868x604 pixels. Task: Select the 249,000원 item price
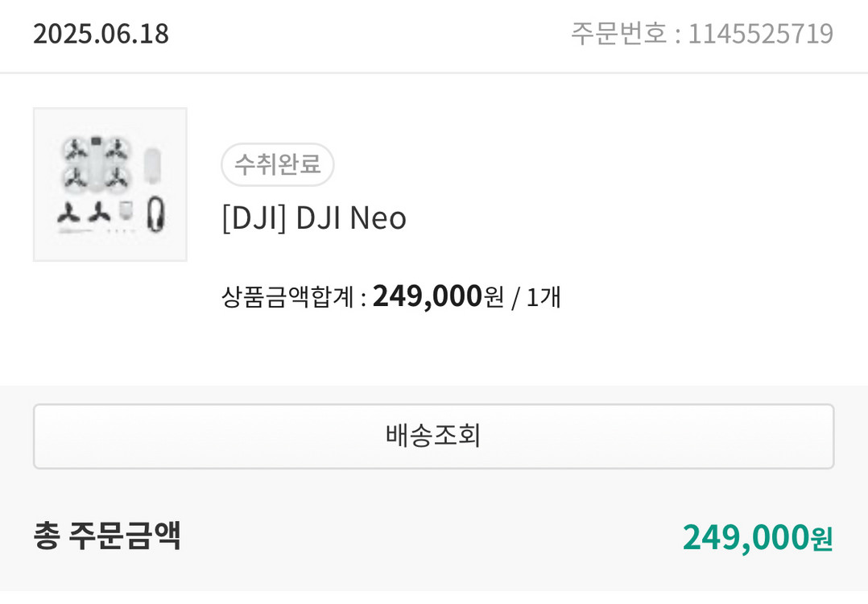(x=426, y=296)
